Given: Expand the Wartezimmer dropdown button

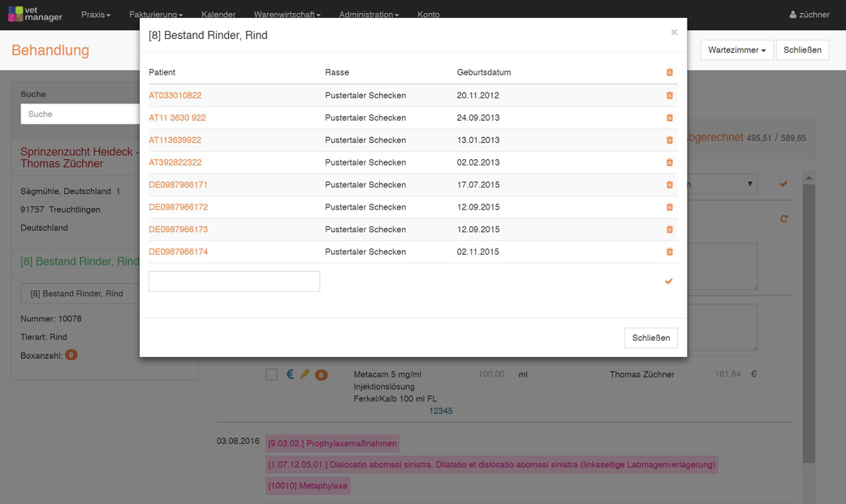Looking at the screenshot, I should click(x=736, y=50).
